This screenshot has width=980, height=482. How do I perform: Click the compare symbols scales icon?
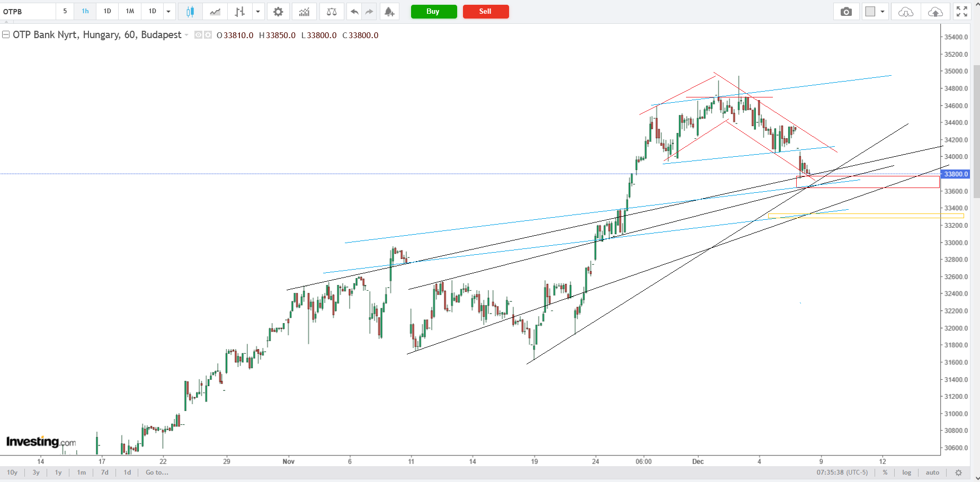coord(332,12)
